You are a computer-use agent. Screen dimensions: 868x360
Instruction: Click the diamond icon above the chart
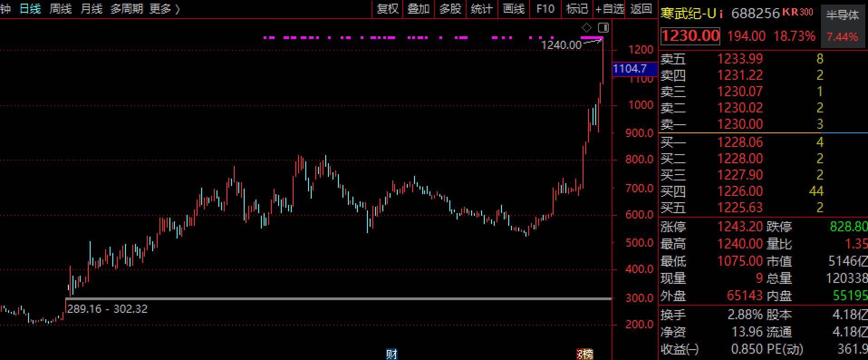(586, 28)
